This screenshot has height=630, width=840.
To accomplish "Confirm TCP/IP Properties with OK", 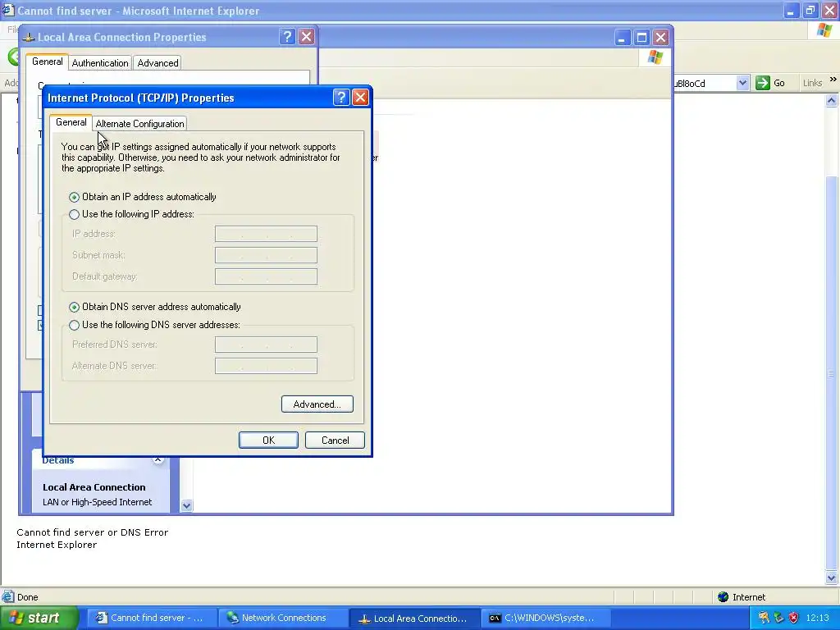I will (x=268, y=441).
